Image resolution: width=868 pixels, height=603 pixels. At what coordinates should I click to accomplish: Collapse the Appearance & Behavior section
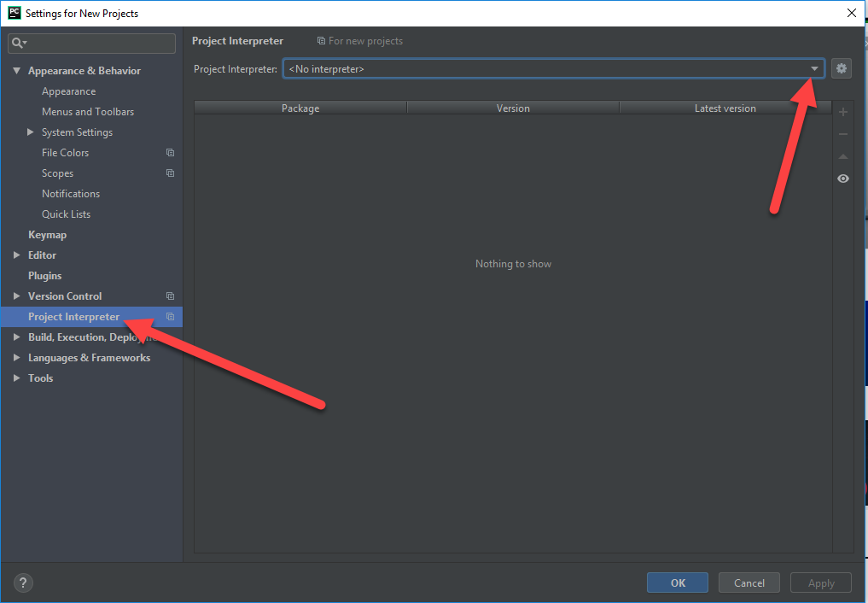(16, 71)
